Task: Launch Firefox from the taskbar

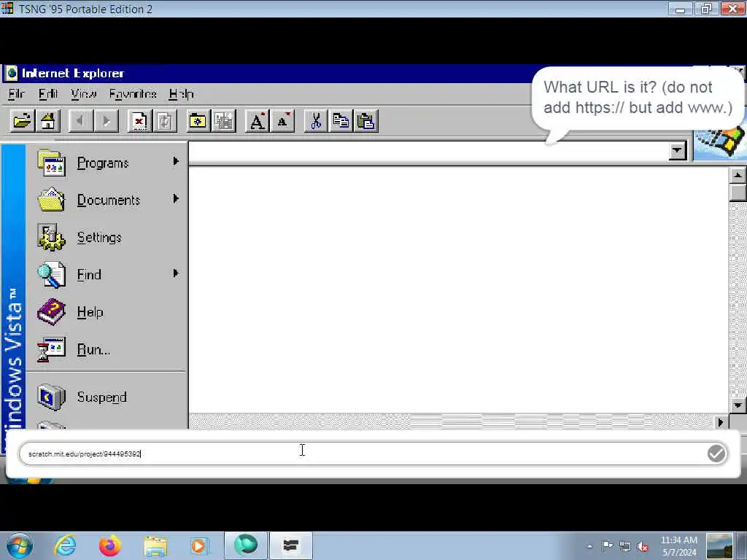Action: [x=110, y=545]
